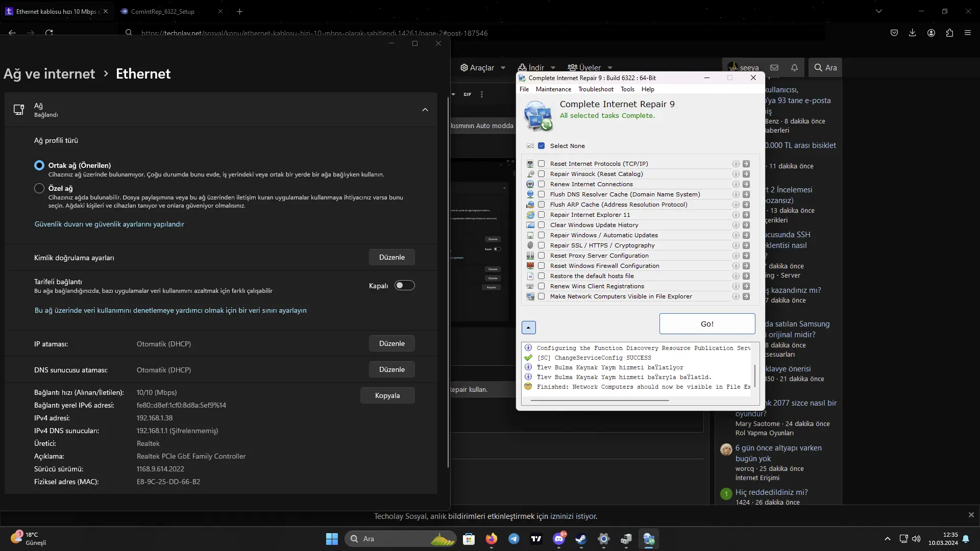Open Firefox downloads icon in toolbar

pyautogui.click(x=913, y=33)
